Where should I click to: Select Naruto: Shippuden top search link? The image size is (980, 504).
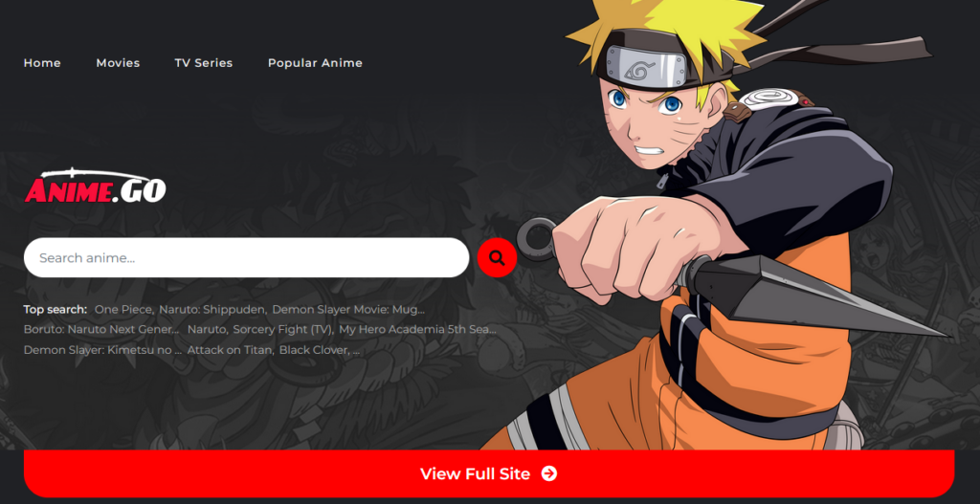tap(212, 309)
